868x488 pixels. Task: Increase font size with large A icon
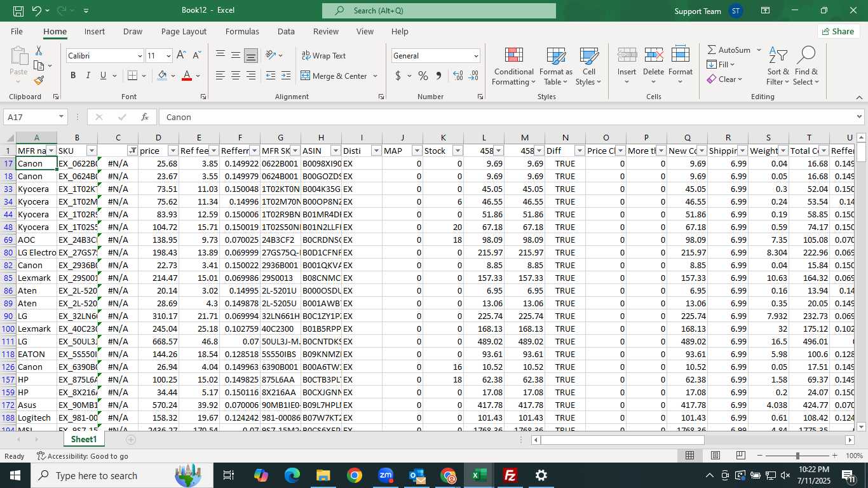[x=181, y=55]
